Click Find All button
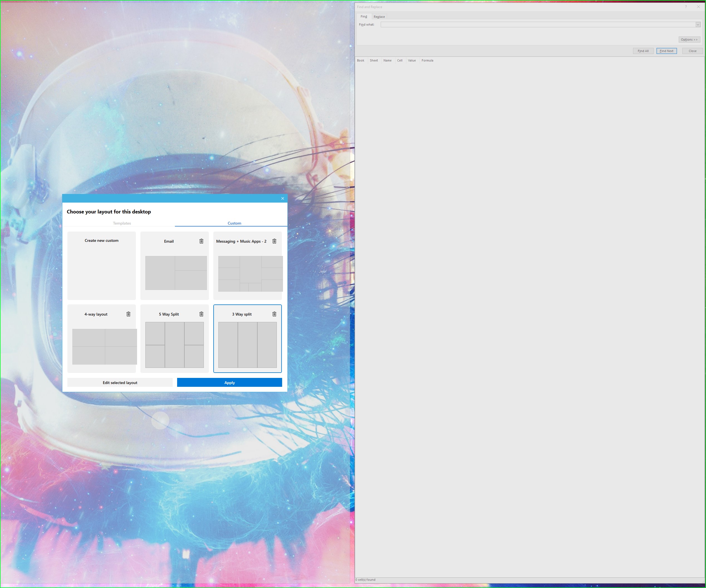 point(643,51)
